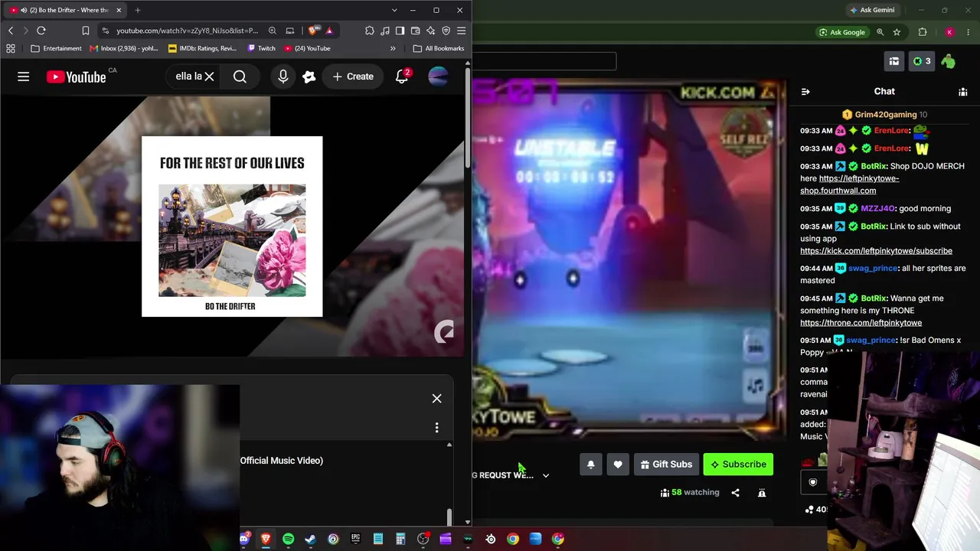
Task: Click the album cover video player
Action: [x=232, y=227]
